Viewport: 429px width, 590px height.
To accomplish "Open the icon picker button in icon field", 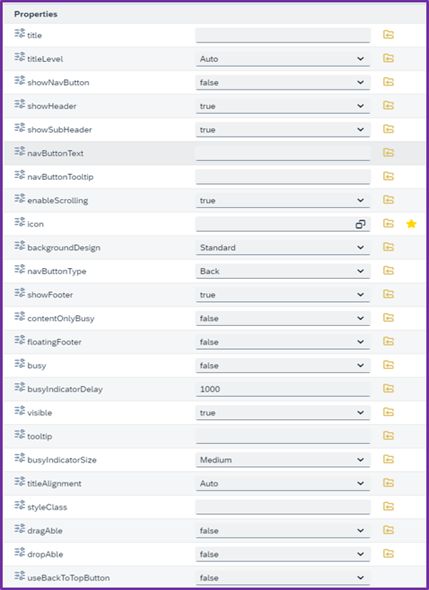I will 360,224.
